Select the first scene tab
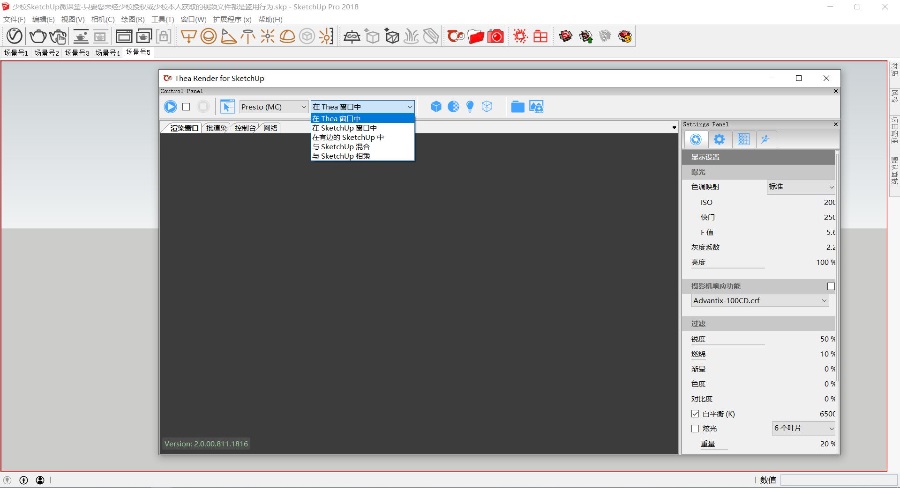The height and width of the screenshot is (488, 900). 16,53
